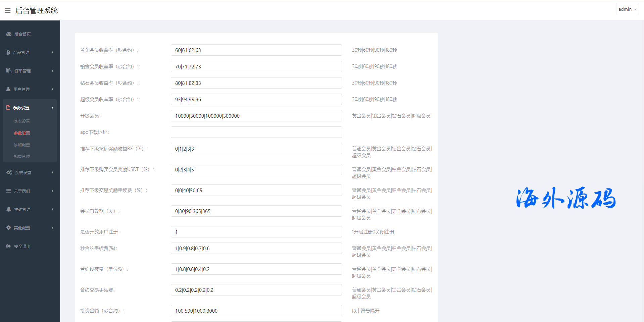644x322 pixels.
Task: Select 添加配置 in the sidebar submenu
Action: point(22,145)
